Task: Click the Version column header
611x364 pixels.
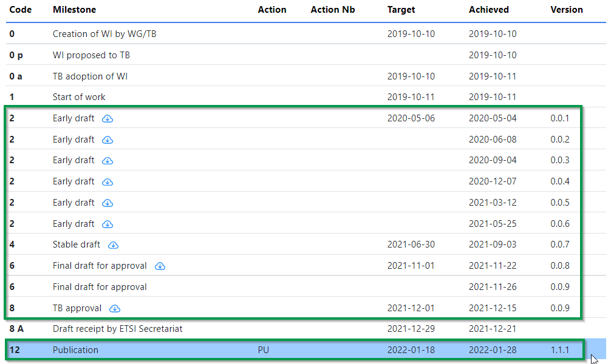Action: (x=566, y=10)
